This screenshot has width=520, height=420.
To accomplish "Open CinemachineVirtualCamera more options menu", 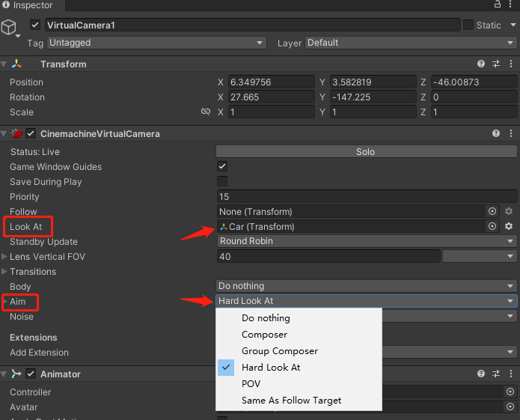I will coord(511,133).
